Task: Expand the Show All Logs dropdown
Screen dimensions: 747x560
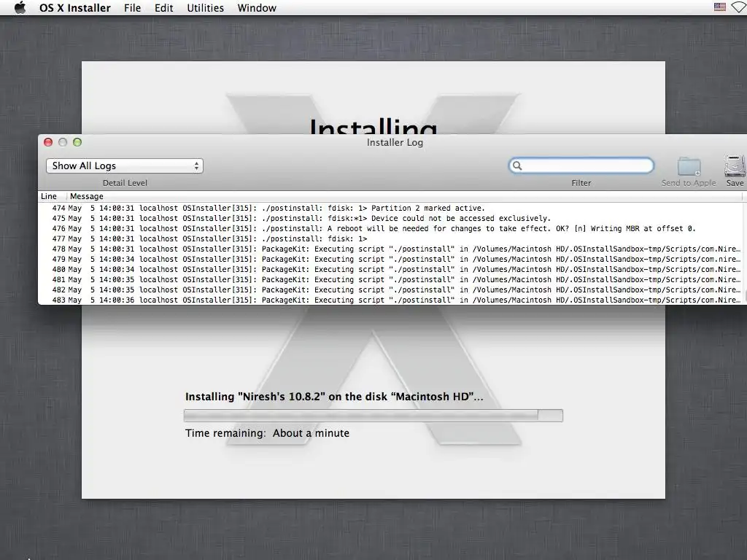Action: pyautogui.click(x=124, y=166)
